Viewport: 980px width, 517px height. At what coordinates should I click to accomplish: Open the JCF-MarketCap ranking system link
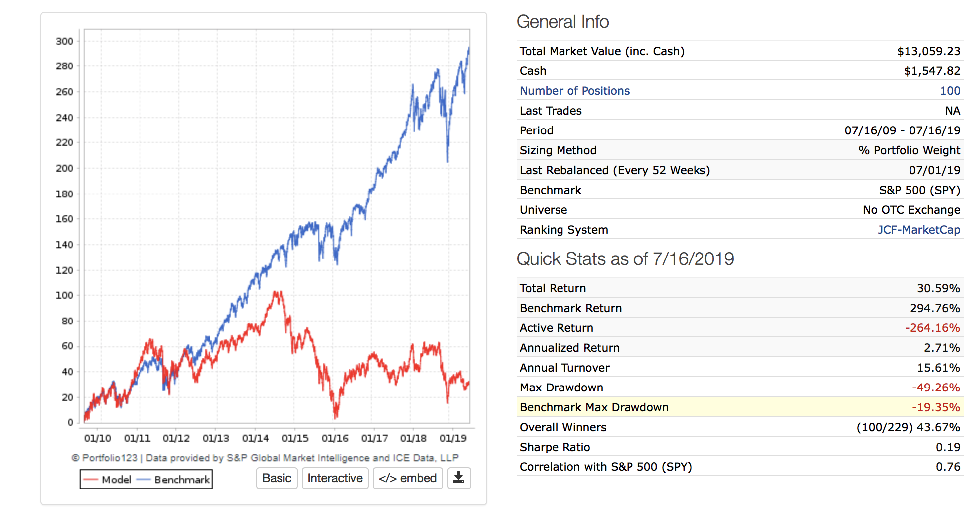[918, 230]
